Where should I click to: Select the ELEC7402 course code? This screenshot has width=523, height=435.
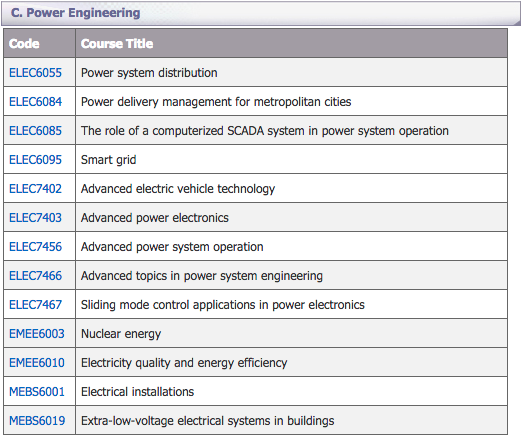click(x=35, y=189)
